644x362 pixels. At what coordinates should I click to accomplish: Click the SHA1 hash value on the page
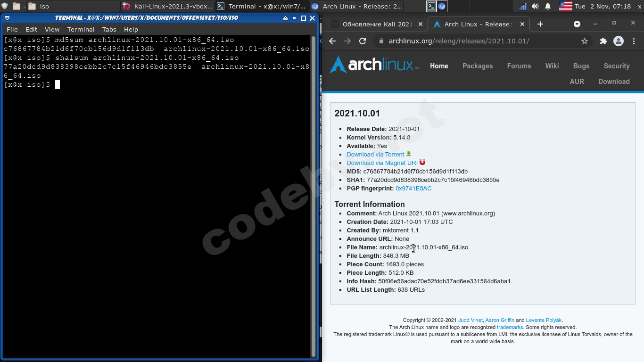point(433,180)
